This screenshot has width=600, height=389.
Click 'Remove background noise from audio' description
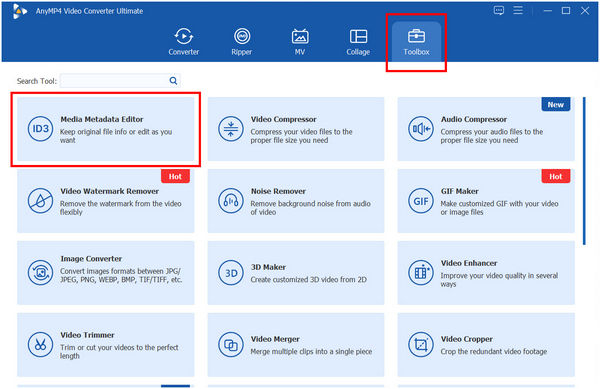[310, 208]
